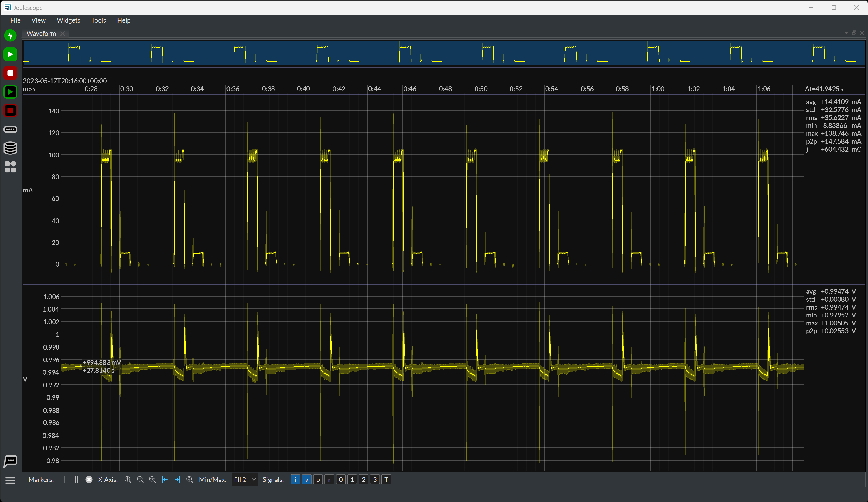Image resolution: width=868 pixels, height=502 pixels.
Task: Close the Waveform tab with its X
Action: click(63, 33)
